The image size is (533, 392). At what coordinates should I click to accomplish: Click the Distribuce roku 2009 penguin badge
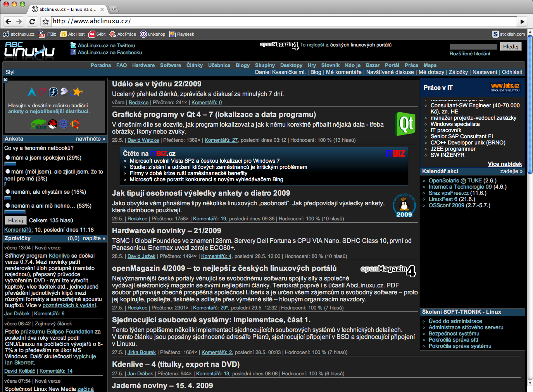pyautogui.click(x=404, y=205)
